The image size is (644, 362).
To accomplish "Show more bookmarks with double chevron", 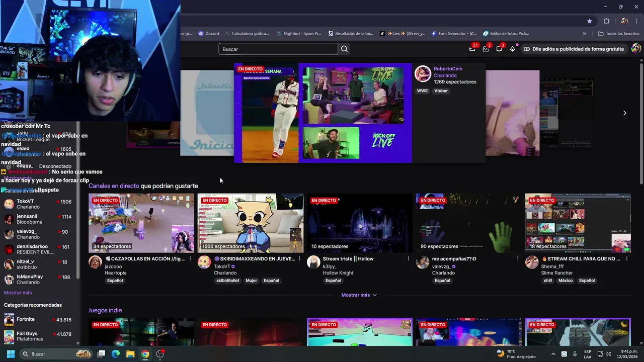I will [584, 34].
